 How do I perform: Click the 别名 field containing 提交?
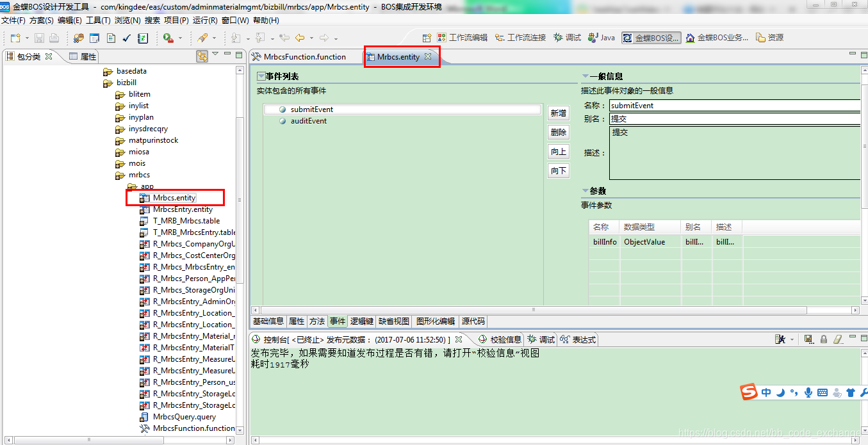(735, 119)
